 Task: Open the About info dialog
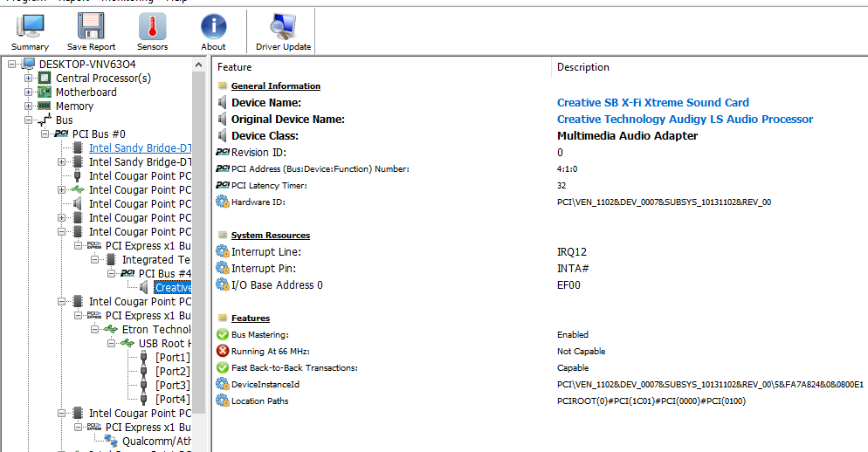point(213,32)
